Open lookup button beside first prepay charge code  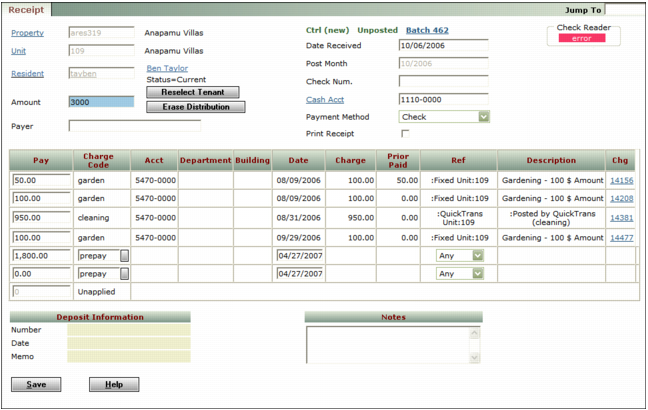click(124, 256)
